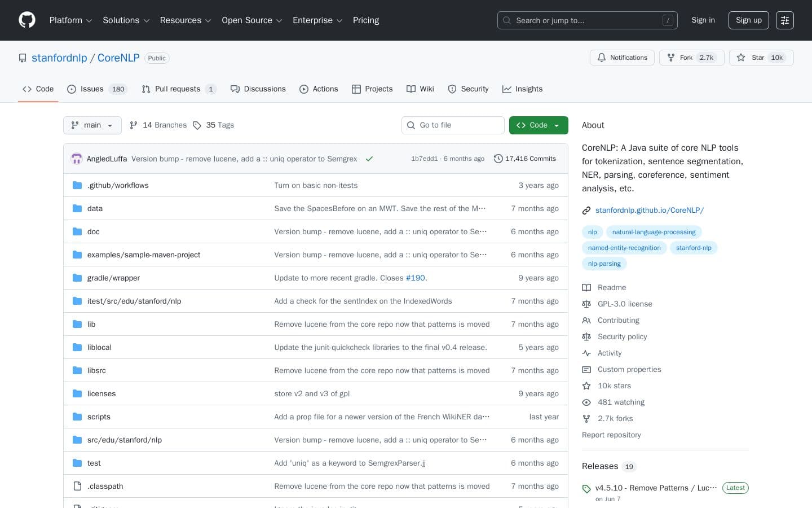This screenshot has width=812, height=508.
Task: Open the 35 Tags link
Action: [x=213, y=125]
